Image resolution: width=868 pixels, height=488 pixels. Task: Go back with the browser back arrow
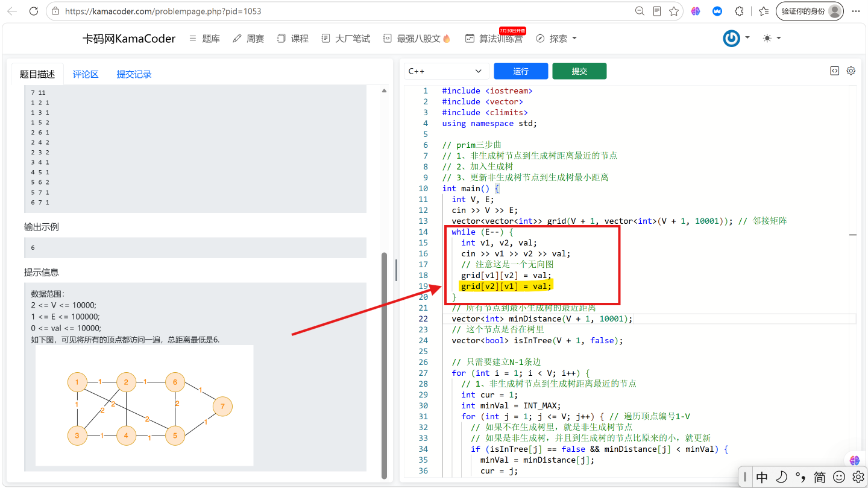[x=12, y=11]
